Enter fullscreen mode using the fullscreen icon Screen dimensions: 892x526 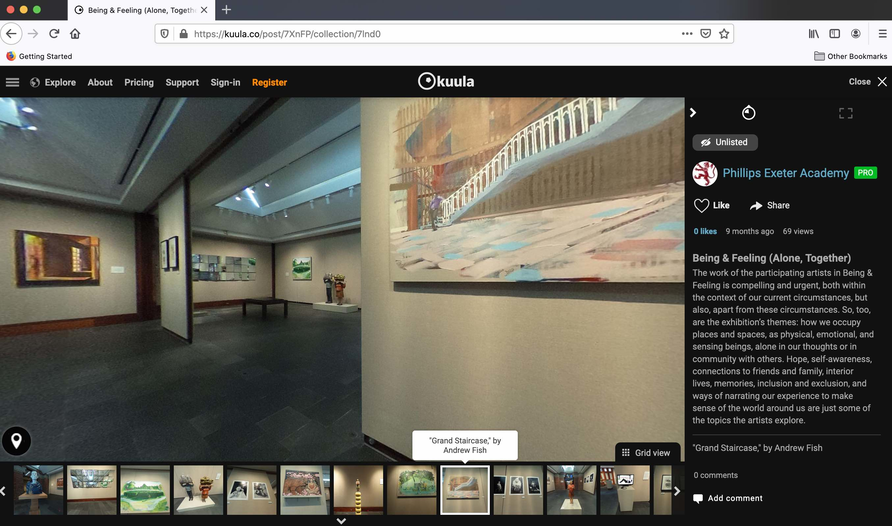pyautogui.click(x=845, y=113)
